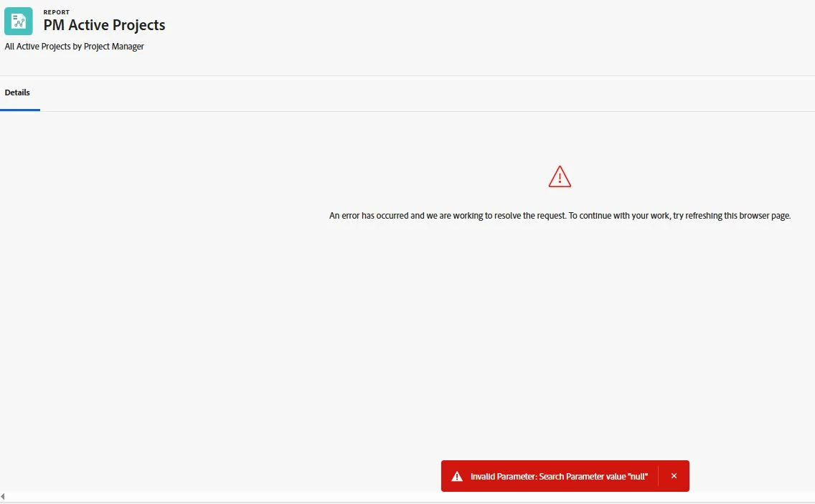Click the blue underline beneath Details tab
Screen dimensions: 815x504
tap(20, 110)
